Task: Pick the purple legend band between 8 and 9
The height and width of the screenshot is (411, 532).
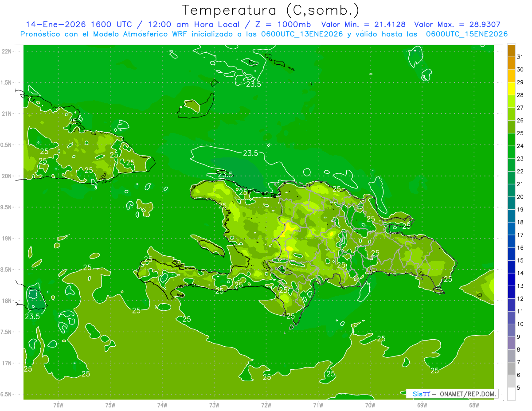Action: [x=511, y=343]
